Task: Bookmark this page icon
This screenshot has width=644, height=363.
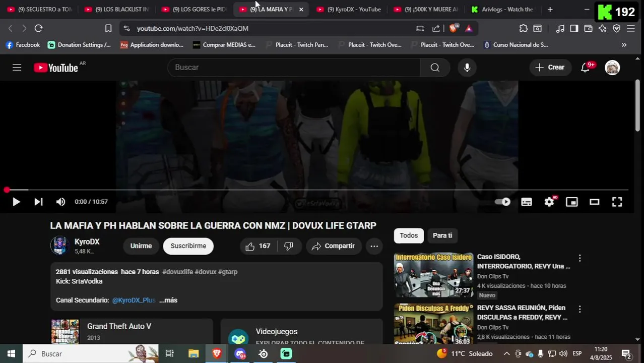Action: [108, 28]
